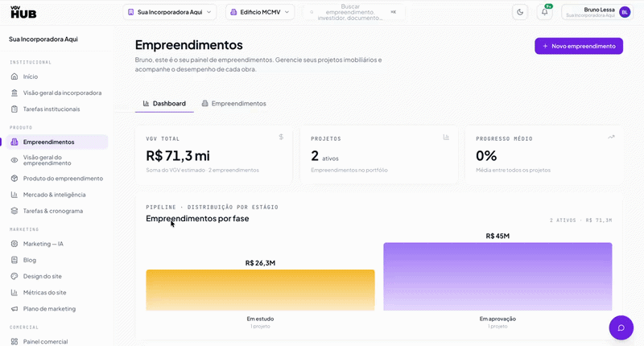Click the Empreendimentos page heading

click(189, 45)
